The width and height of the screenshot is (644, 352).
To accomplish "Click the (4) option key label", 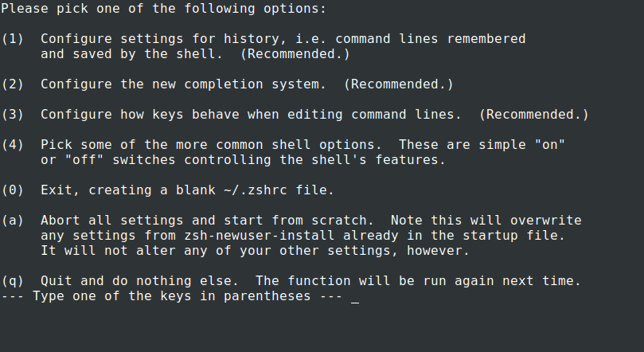I will point(13,145).
